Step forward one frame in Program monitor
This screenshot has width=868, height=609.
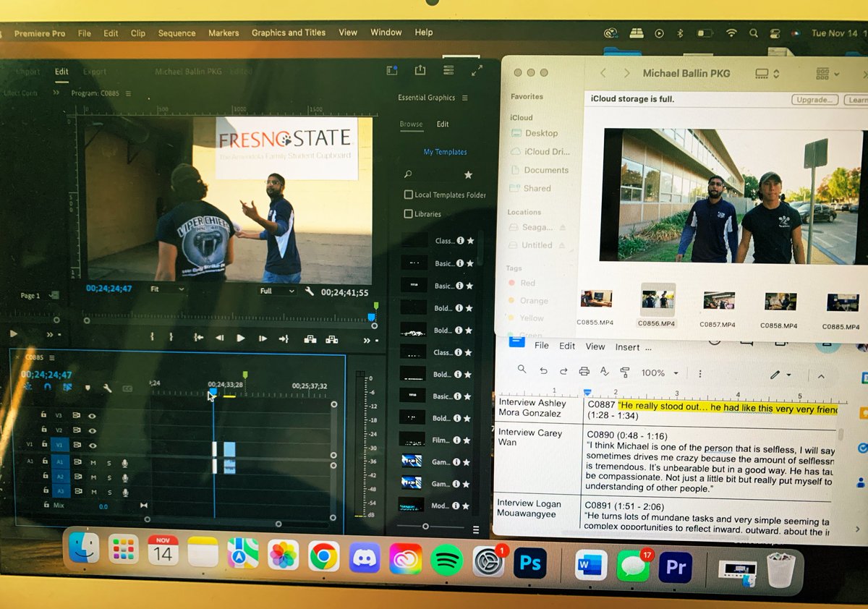[263, 338]
